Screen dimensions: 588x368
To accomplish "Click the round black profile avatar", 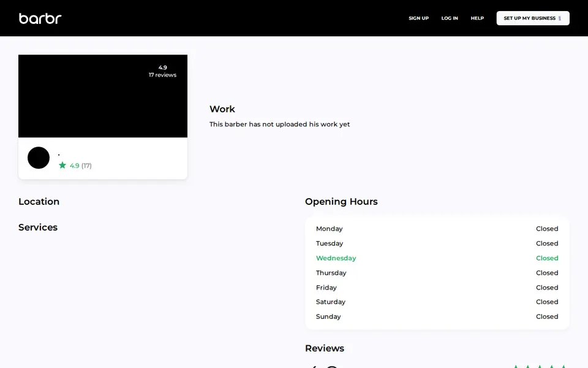I will pos(39,158).
